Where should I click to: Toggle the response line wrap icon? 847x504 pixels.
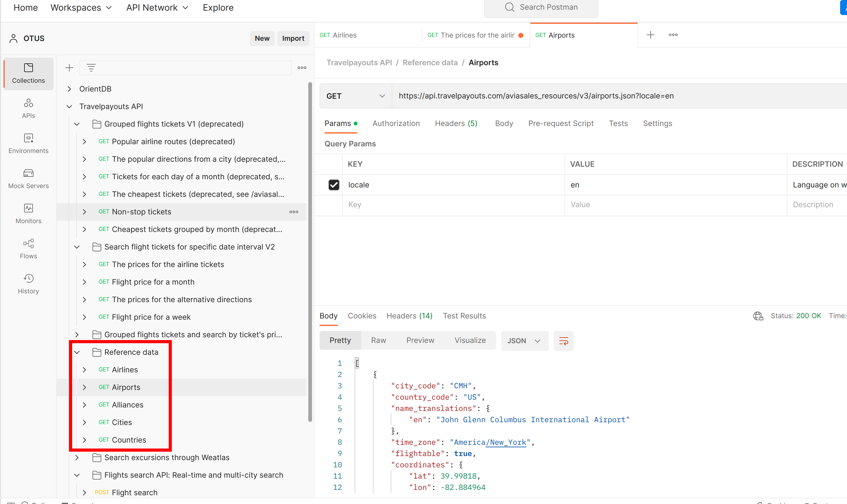pyautogui.click(x=563, y=341)
